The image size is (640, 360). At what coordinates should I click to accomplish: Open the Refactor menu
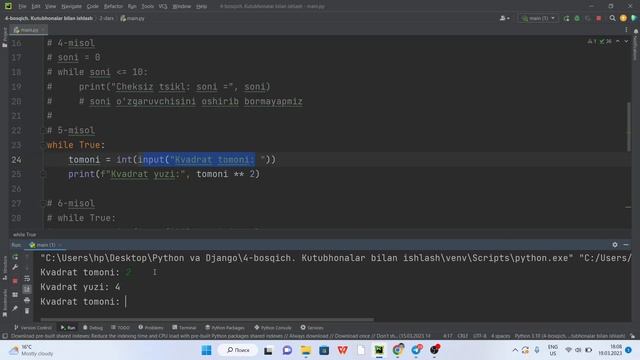click(x=113, y=6)
